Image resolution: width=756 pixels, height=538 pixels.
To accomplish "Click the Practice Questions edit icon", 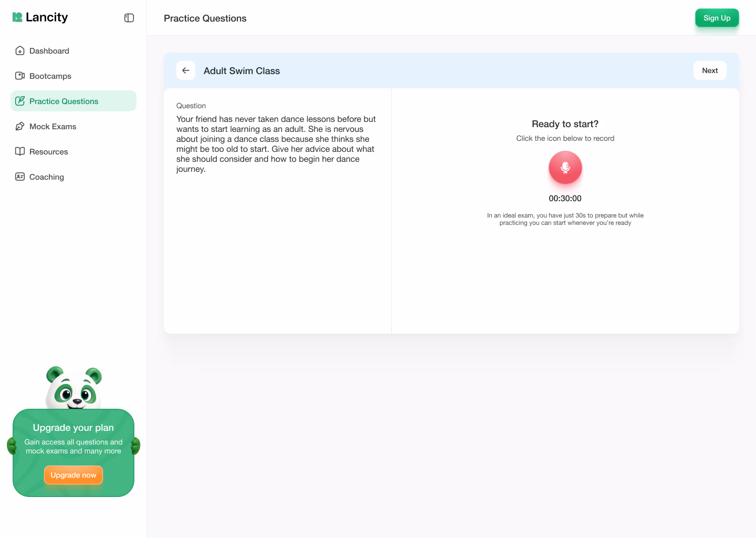I will (x=20, y=101).
